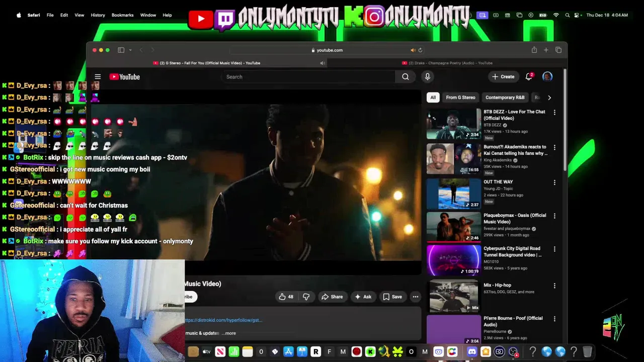
Task: Open Trash in the dock
Action: (x=587, y=352)
